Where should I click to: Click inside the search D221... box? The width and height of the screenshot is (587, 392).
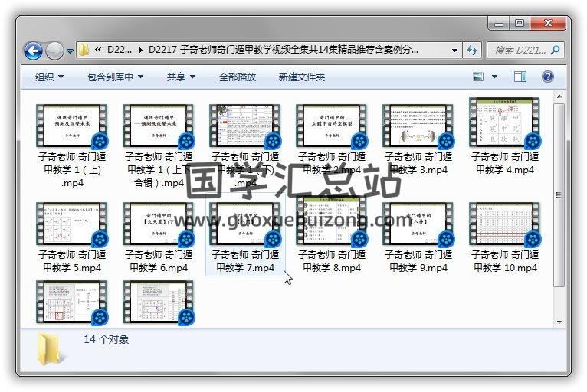coord(520,50)
